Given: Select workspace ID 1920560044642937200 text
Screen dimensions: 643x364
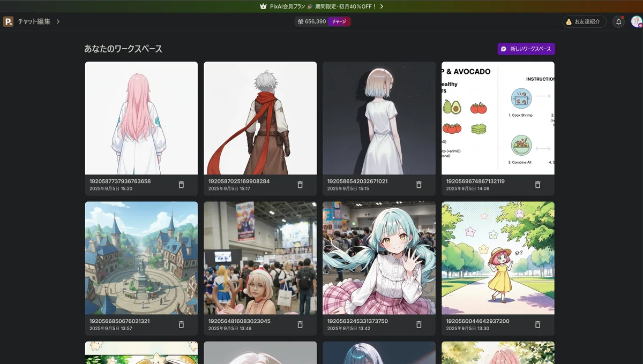Looking at the screenshot, I should (478, 321).
